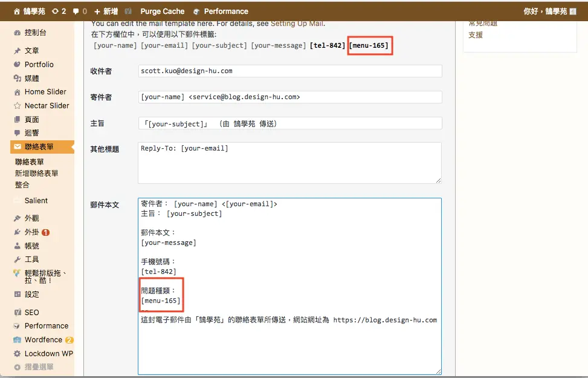Click the Lockdown WP gear icon
This screenshot has height=378, width=588.
[18, 354]
